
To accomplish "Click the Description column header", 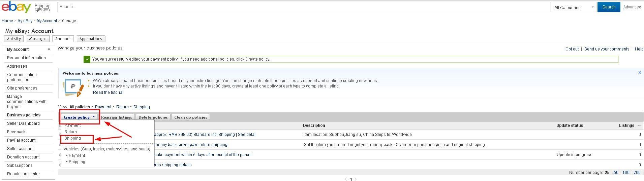I will (x=314, y=125).
